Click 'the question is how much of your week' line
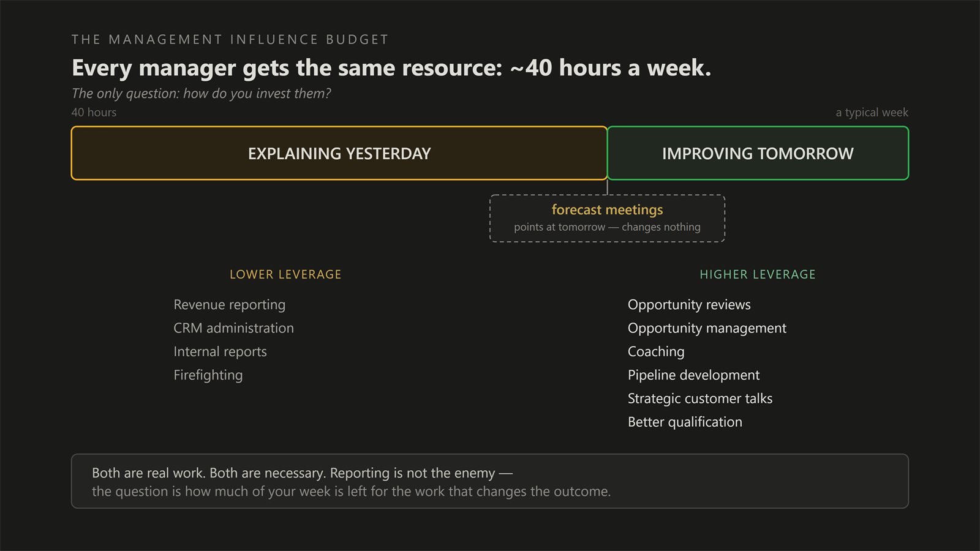 click(351, 492)
